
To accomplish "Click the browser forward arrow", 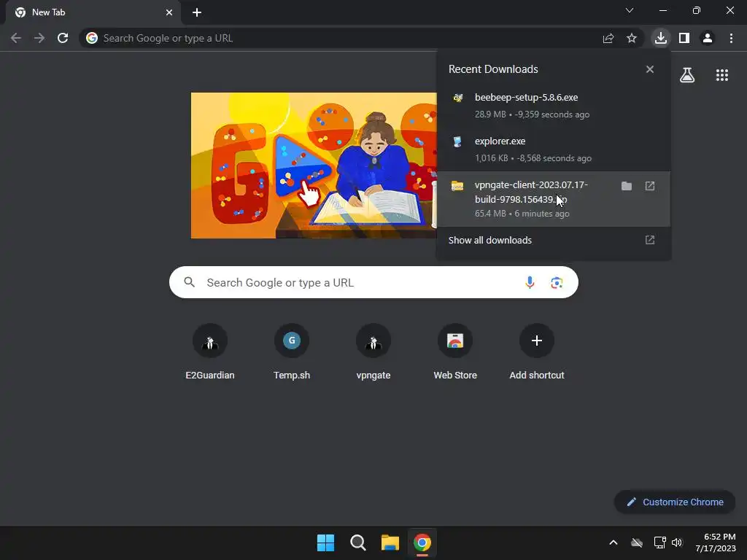I will [39, 38].
